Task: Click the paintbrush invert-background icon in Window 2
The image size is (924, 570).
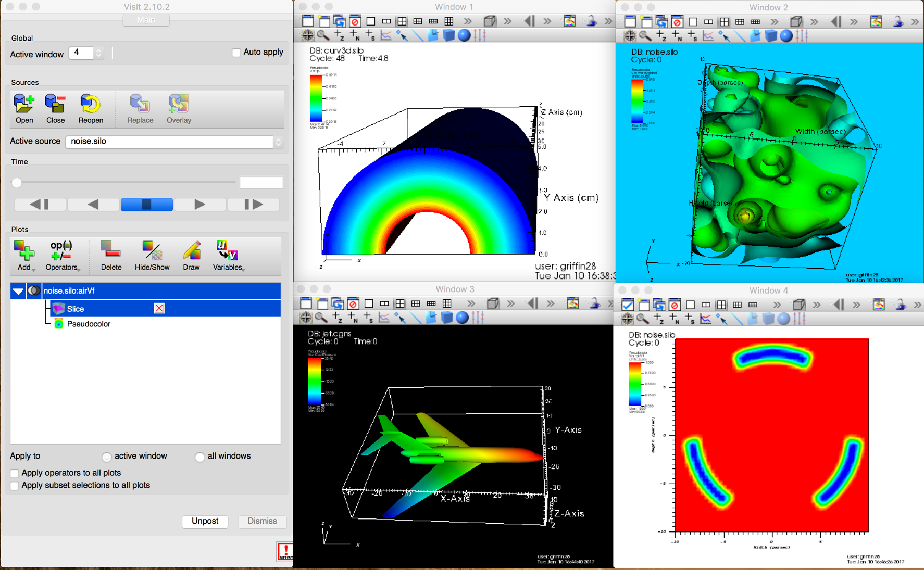Action: pyautogui.click(x=876, y=22)
